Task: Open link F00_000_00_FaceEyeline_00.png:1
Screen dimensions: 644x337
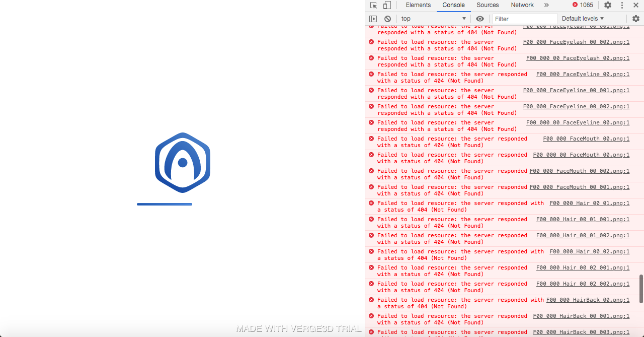Action: click(x=578, y=122)
